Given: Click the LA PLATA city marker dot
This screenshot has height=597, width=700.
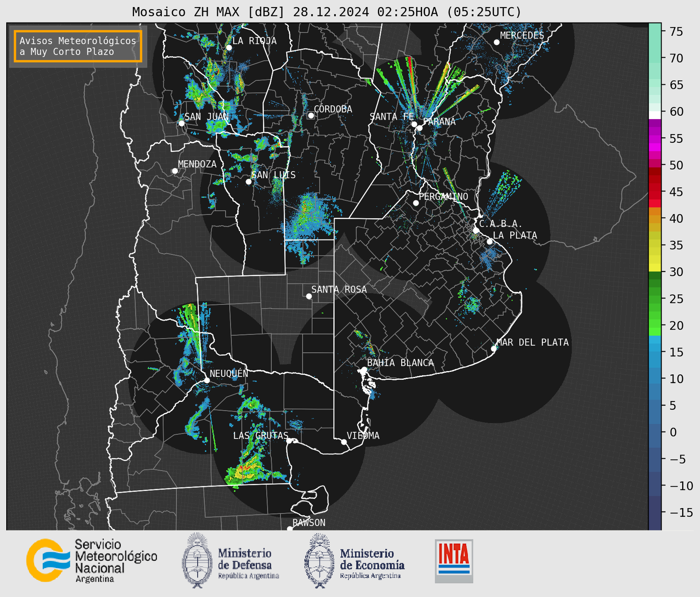Looking at the screenshot, I should pyautogui.click(x=490, y=242).
